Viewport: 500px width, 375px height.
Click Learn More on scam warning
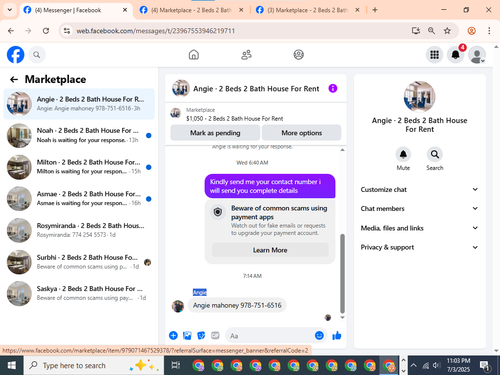point(270,250)
